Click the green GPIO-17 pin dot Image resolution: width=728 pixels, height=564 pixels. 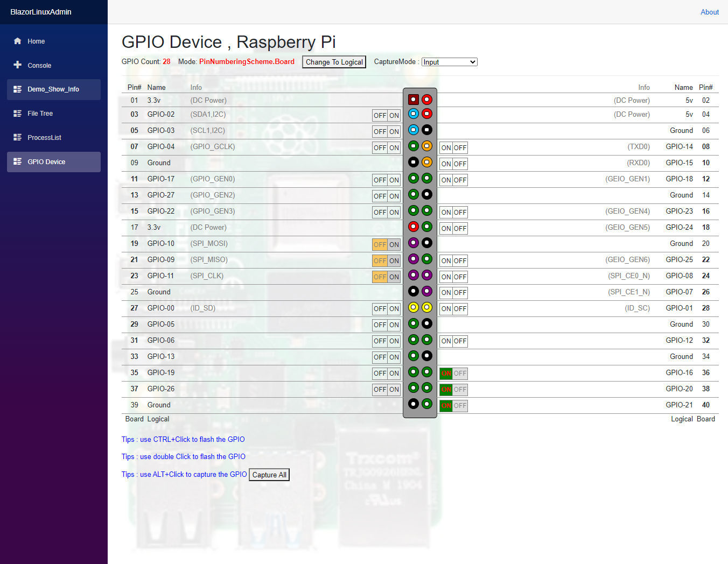tap(413, 178)
